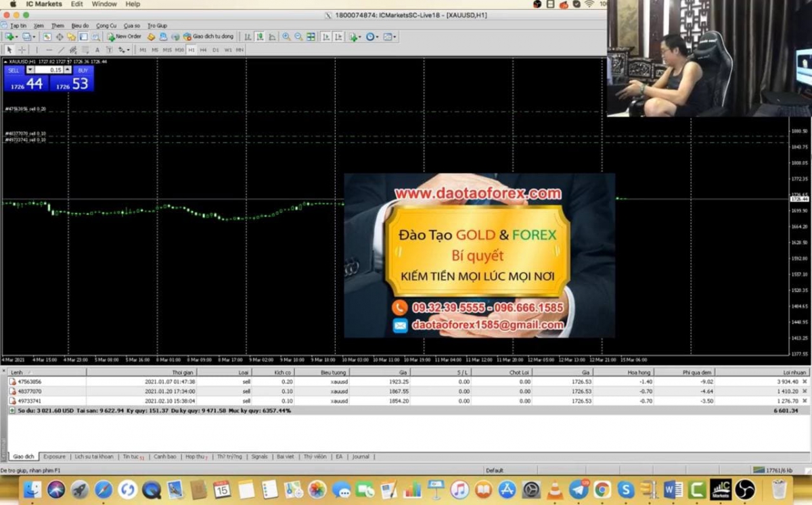Select the text label 'A' tool
Image resolution: width=812 pixels, height=505 pixels.
tap(97, 49)
